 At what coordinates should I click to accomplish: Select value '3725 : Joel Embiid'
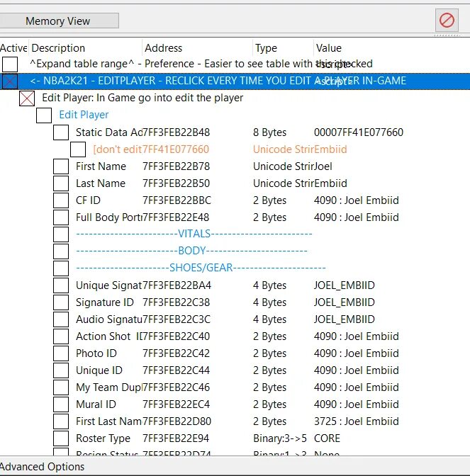(x=357, y=421)
